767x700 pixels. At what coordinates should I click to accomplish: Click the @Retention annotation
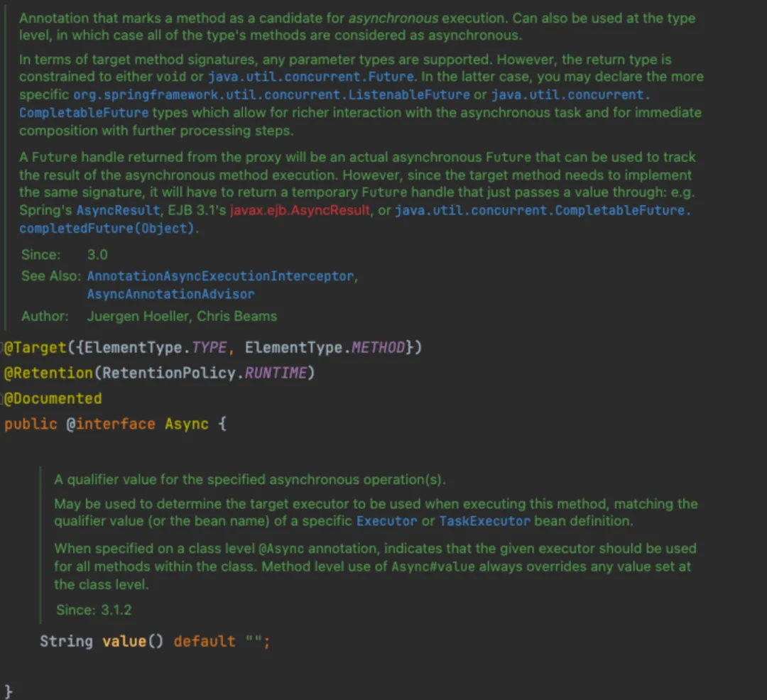[48, 373]
